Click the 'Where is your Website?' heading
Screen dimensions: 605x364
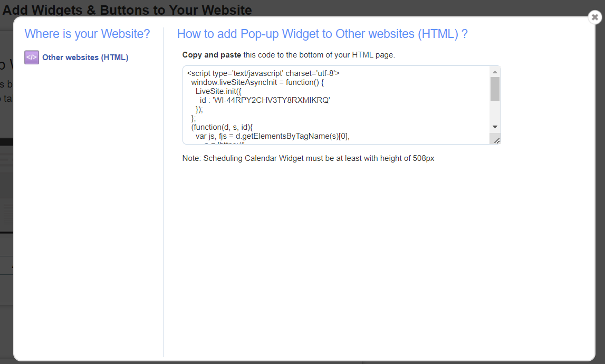87,34
